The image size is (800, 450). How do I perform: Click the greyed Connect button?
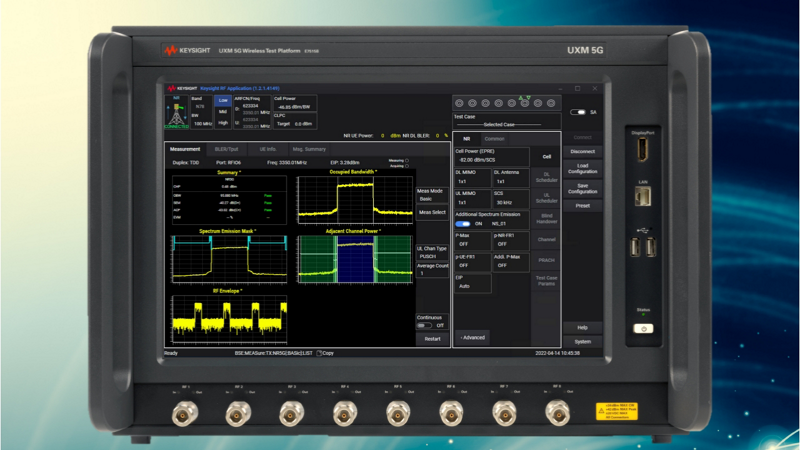(x=583, y=137)
